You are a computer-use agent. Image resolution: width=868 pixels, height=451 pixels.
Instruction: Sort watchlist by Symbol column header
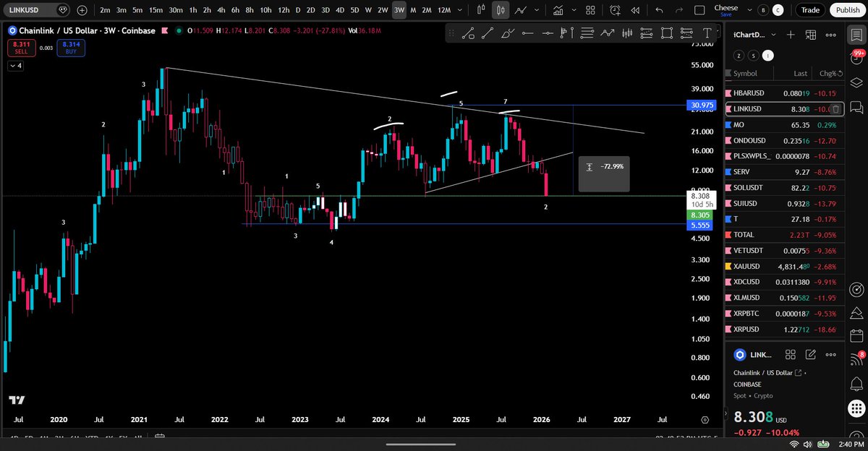point(745,74)
